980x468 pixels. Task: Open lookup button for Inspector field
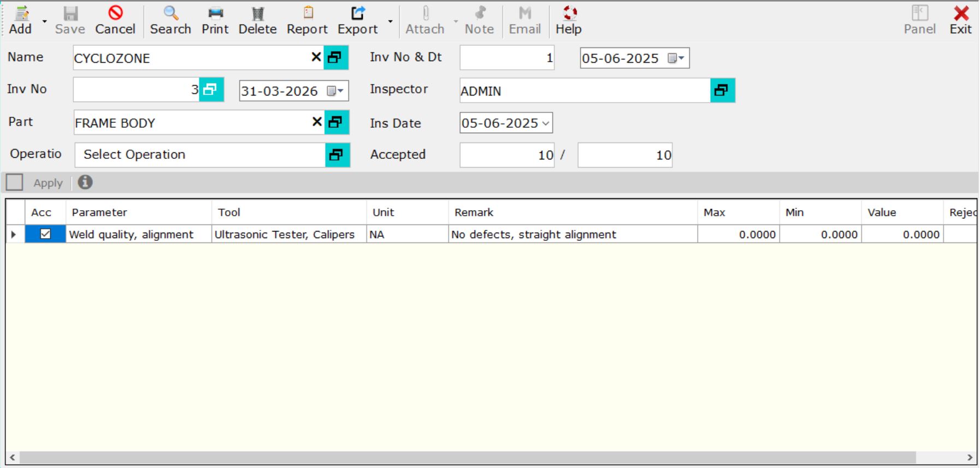point(722,91)
